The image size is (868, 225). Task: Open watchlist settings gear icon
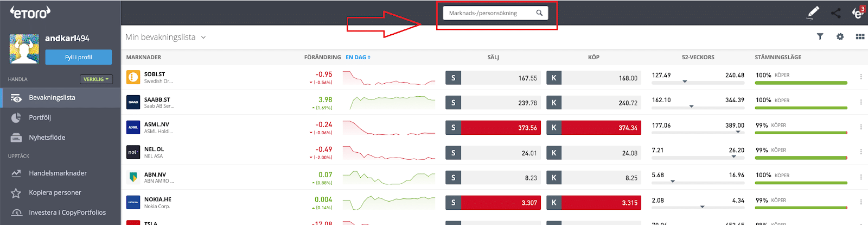click(x=840, y=36)
